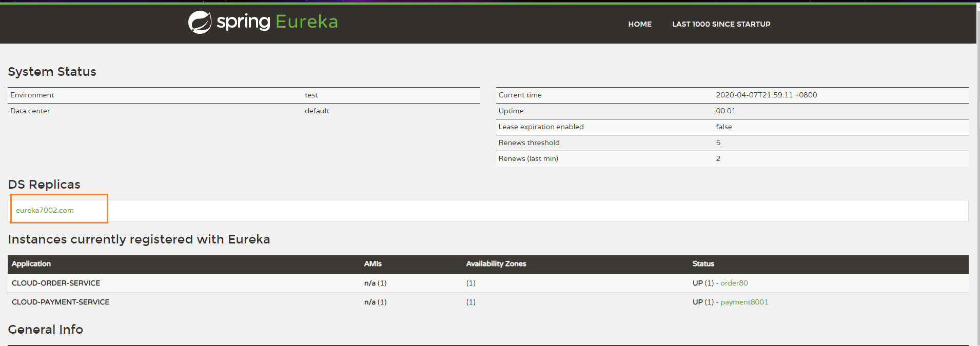Click n/a (1) in CLOUD-ORDER-SERVICE row
Screen dimensions: 980x346
tap(375, 283)
